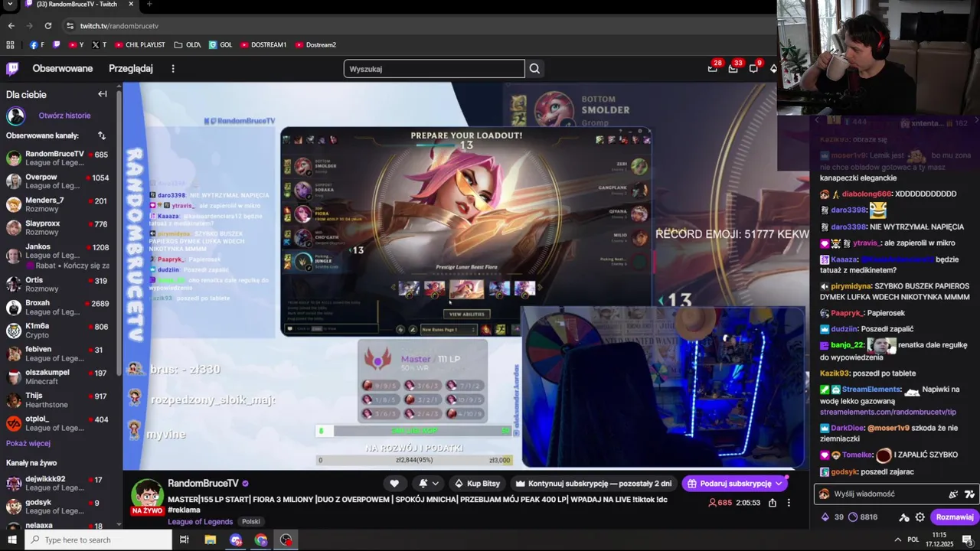Image resolution: width=980 pixels, height=551 pixels.
Task: Open the Otwórz historie link
Action: 64,116
